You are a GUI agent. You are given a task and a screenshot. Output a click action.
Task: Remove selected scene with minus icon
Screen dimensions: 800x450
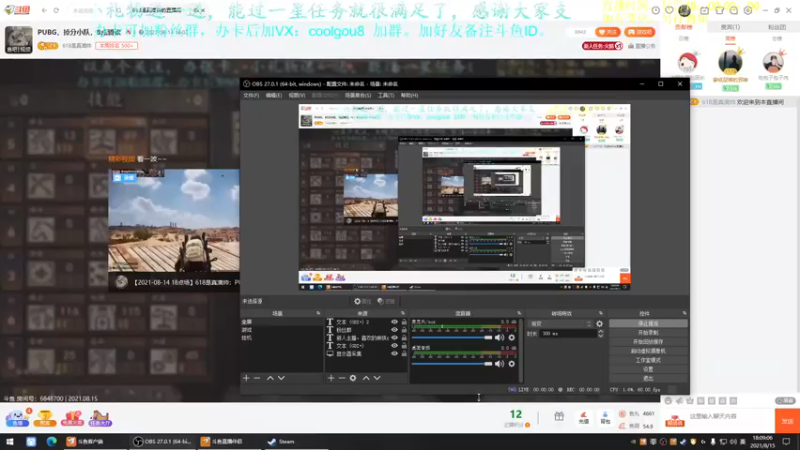(x=257, y=378)
